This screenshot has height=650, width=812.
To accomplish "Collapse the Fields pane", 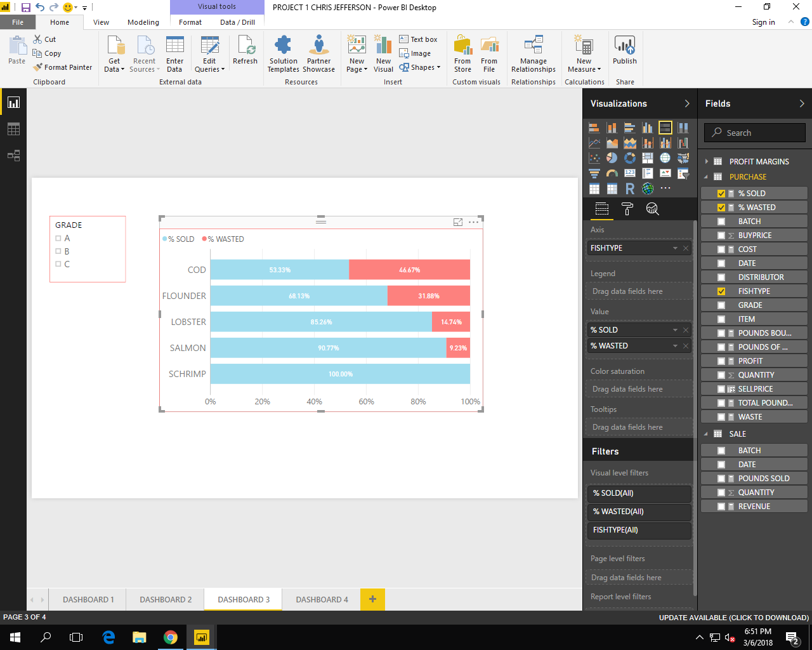I will tap(802, 103).
